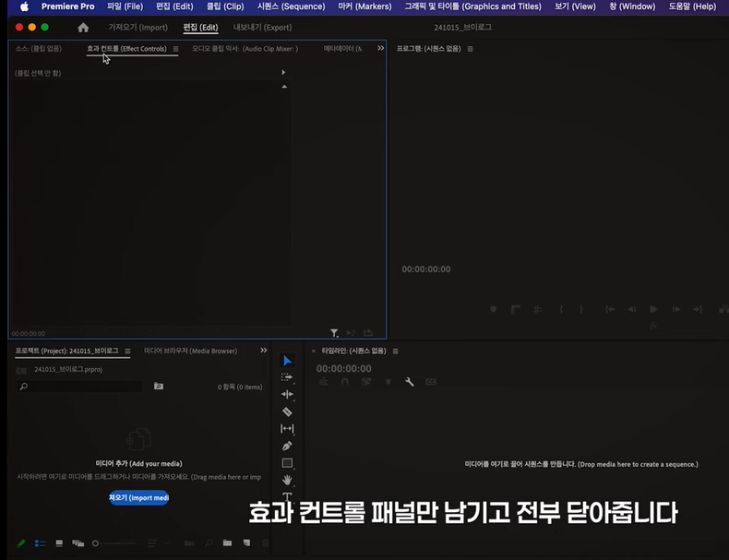Step forward one frame in Program monitor
729x560 pixels.
[676, 309]
